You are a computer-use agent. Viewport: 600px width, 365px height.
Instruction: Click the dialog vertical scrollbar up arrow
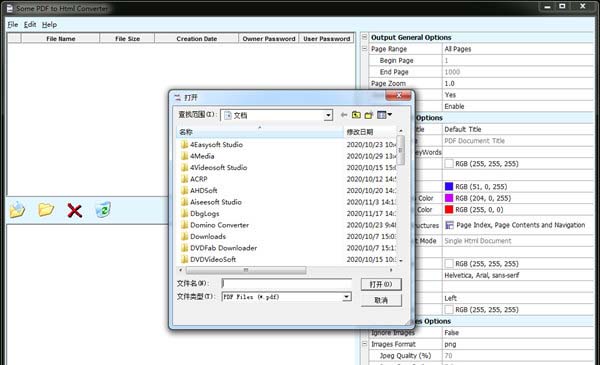pos(401,130)
